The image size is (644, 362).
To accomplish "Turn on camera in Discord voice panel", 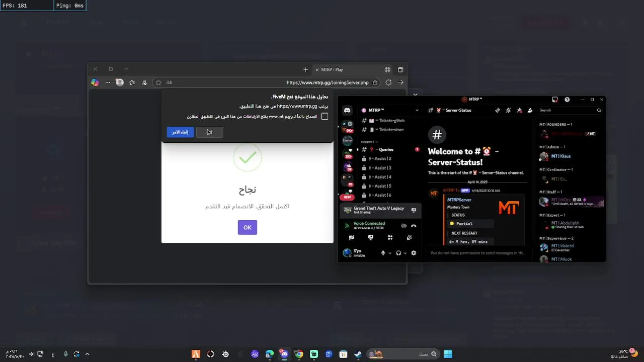I will click(351, 238).
